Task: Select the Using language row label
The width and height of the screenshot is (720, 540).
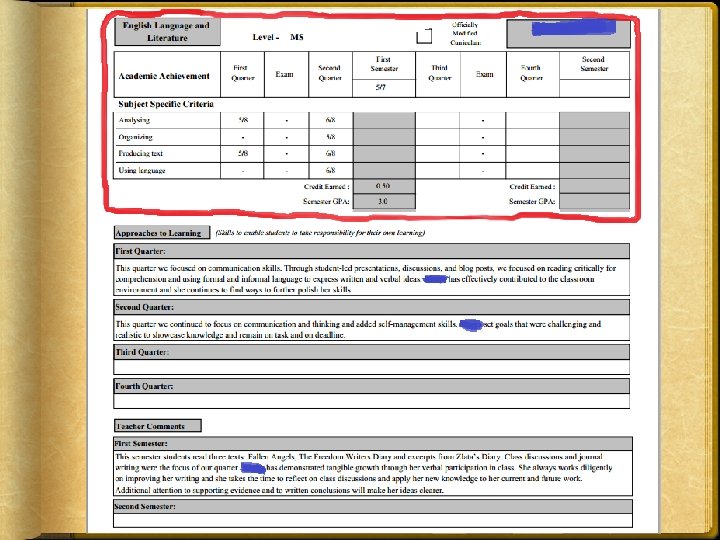Action: 142,170
